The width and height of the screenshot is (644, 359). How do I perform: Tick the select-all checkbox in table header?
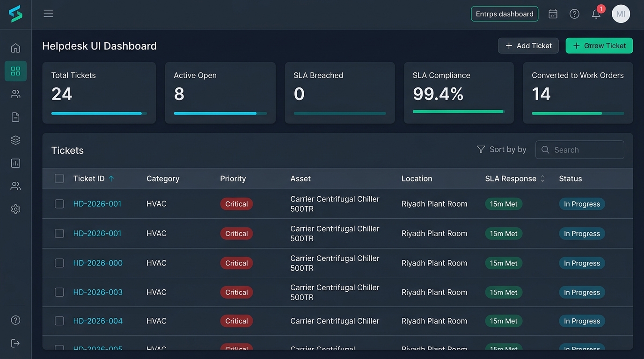coord(59,179)
